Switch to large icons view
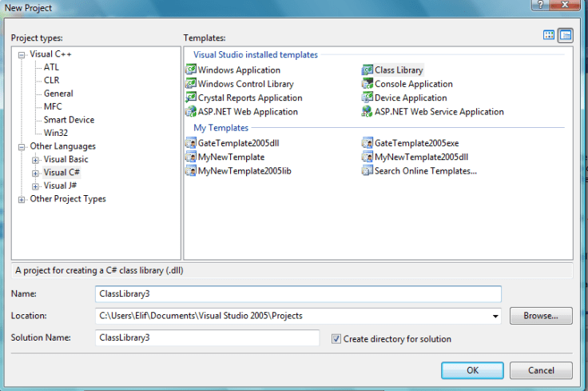This screenshot has width=588, height=391. (549, 35)
